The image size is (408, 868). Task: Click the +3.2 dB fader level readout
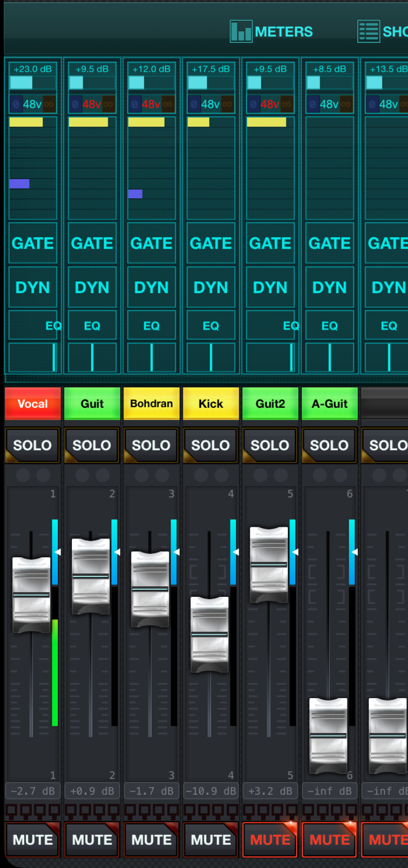pos(271,791)
